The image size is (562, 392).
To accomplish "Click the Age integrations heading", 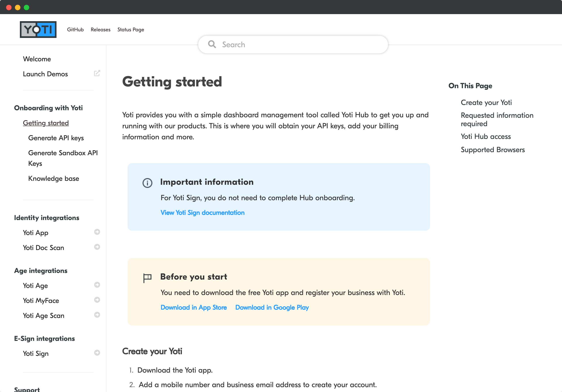I will pyautogui.click(x=41, y=271).
